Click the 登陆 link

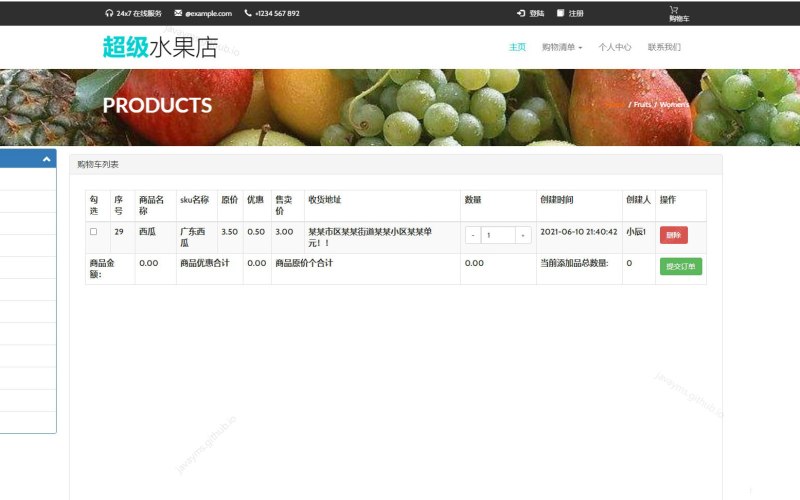coord(537,13)
